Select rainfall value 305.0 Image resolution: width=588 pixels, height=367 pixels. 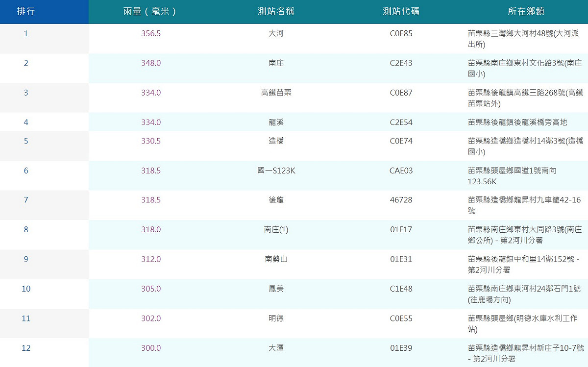pyautogui.click(x=151, y=289)
